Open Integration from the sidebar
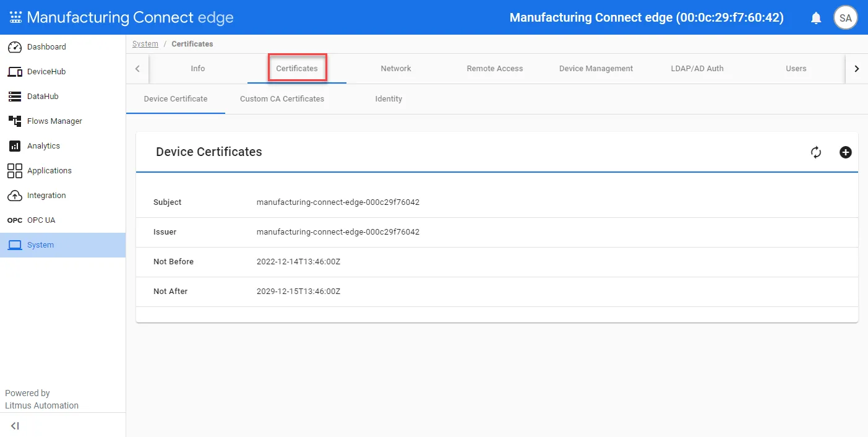The width and height of the screenshot is (868, 437). point(62,196)
